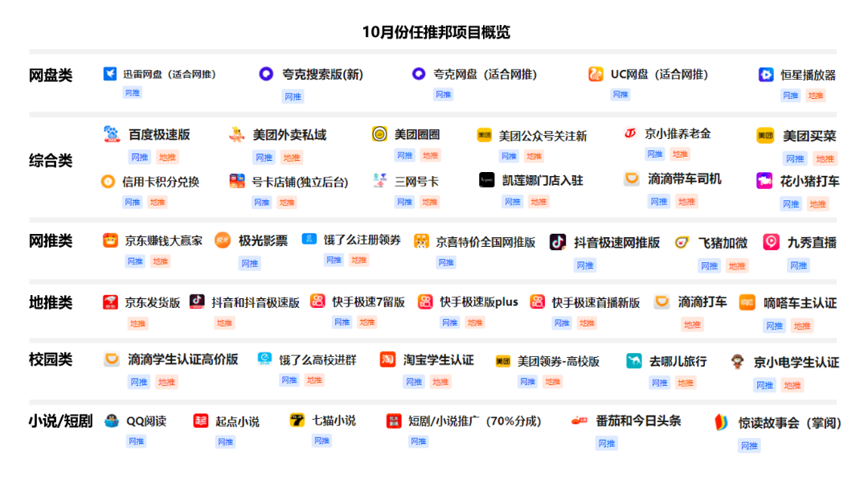Open the 嘀嗒车主认证 orange icon
The width and height of the screenshot is (868, 484).
click(x=747, y=302)
